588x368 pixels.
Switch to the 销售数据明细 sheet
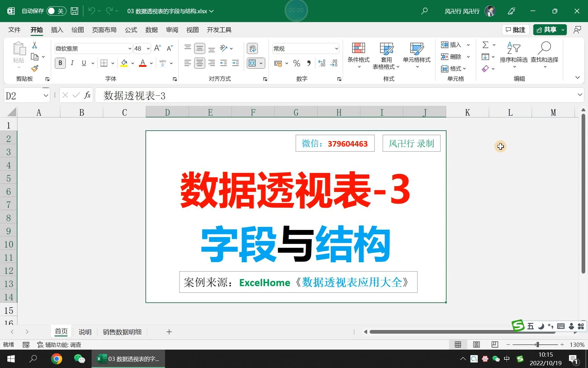coord(122,332)
